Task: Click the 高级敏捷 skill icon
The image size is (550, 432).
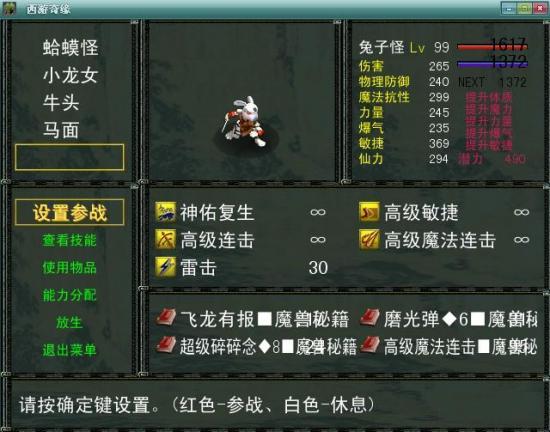Action: tap(369, 212)
